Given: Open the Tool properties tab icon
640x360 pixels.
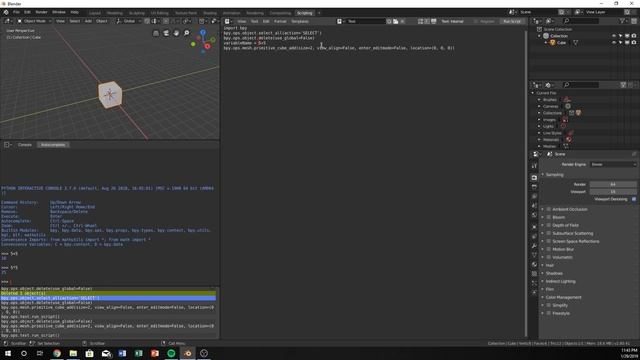Looking at the screenshot, I should point(534,166).
